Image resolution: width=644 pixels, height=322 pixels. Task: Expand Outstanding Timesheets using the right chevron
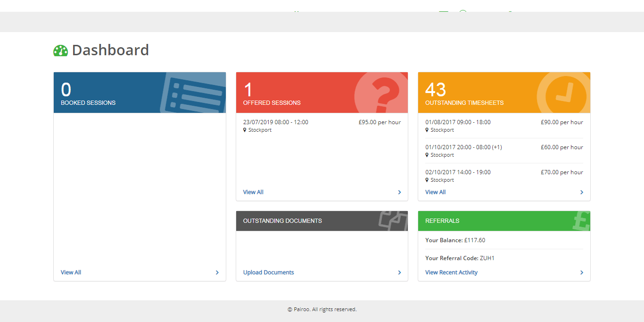coord(581,192)
